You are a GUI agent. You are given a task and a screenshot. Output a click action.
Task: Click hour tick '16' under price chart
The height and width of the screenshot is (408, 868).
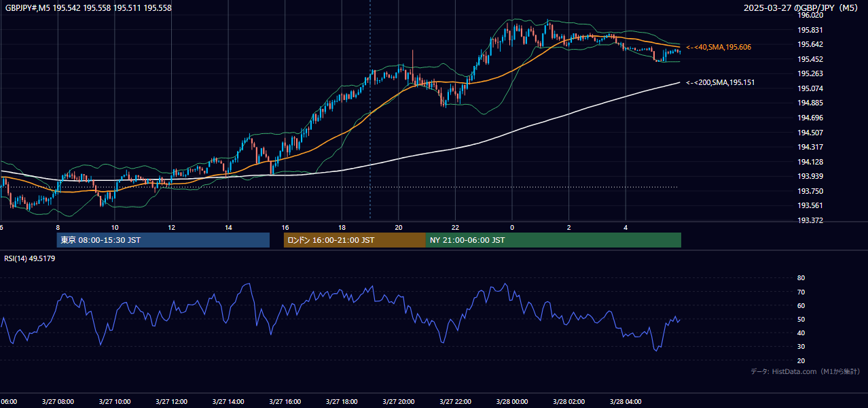pos(285,228)
